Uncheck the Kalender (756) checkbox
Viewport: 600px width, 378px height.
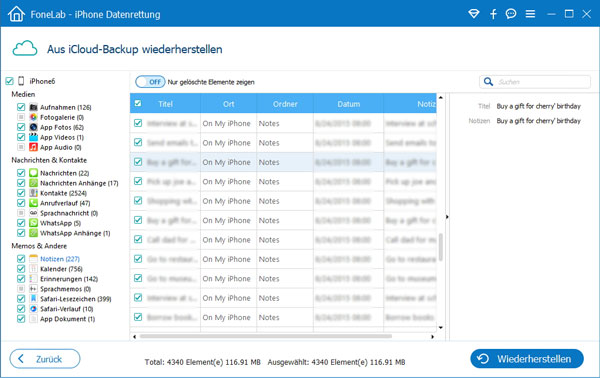click(21, 269)
